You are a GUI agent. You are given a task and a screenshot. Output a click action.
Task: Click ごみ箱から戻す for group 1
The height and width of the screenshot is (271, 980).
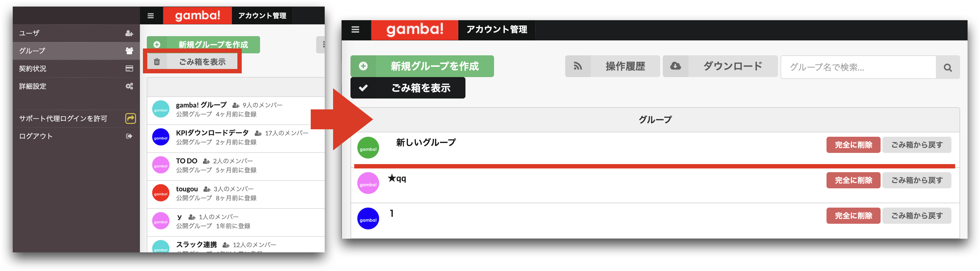(917, 215)
